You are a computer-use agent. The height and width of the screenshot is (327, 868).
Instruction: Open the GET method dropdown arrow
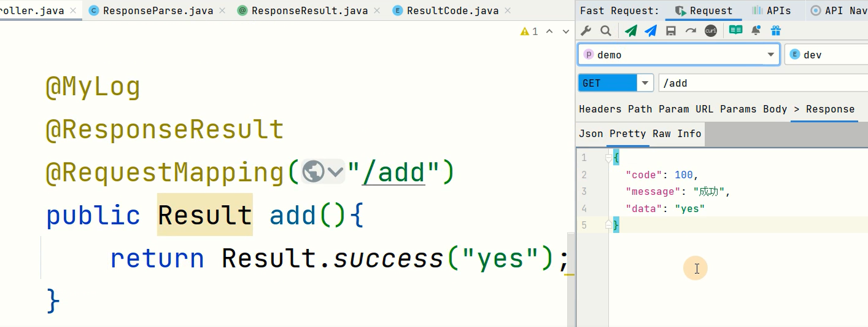645,83
